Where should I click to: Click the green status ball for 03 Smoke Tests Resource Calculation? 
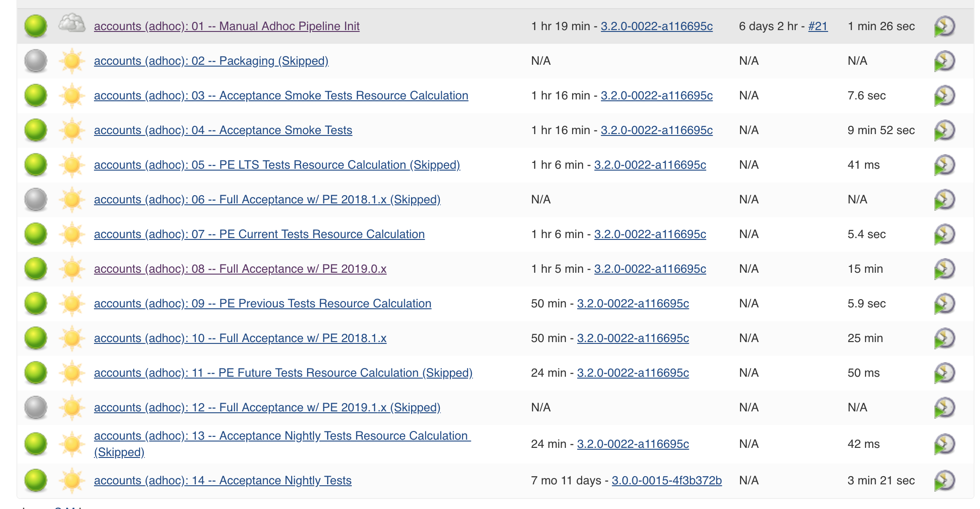(x=36, y=96)
